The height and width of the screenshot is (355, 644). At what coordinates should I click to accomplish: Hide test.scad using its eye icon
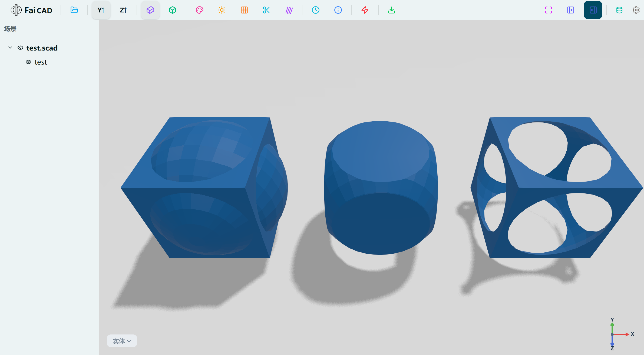20,48
